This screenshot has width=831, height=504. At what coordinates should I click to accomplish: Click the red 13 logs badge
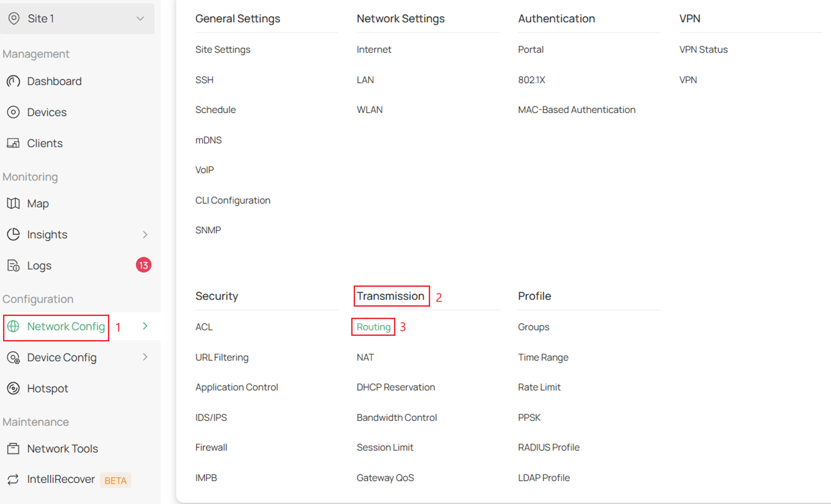[x=143, y=265]
